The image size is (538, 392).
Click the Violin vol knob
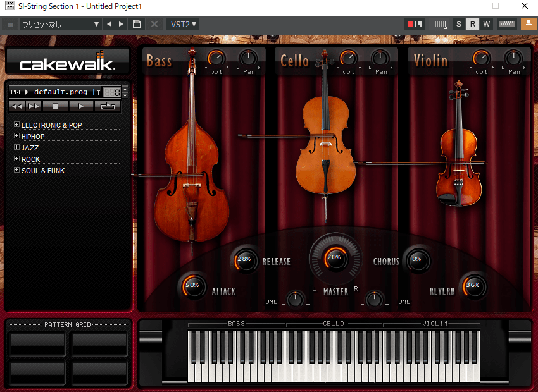(482, 58)
